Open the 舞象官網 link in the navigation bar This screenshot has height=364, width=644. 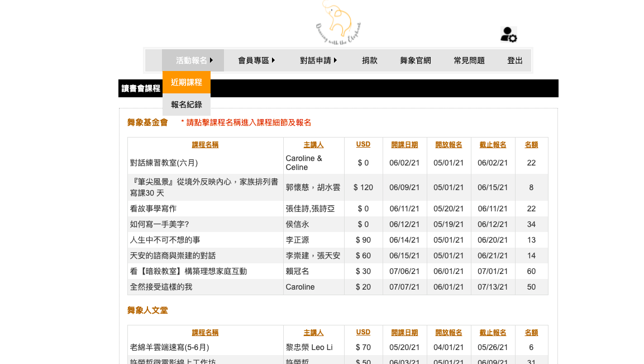point(415,60)
